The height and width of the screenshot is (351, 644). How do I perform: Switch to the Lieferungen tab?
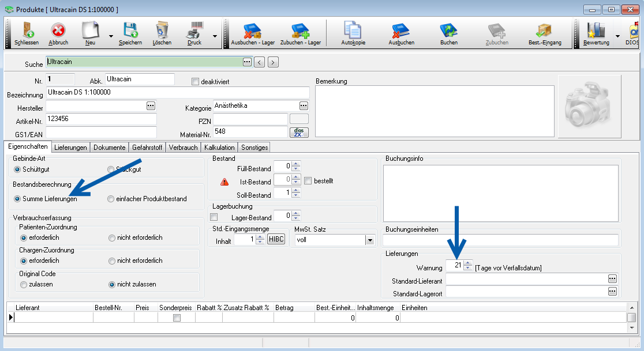pos(70,147)
